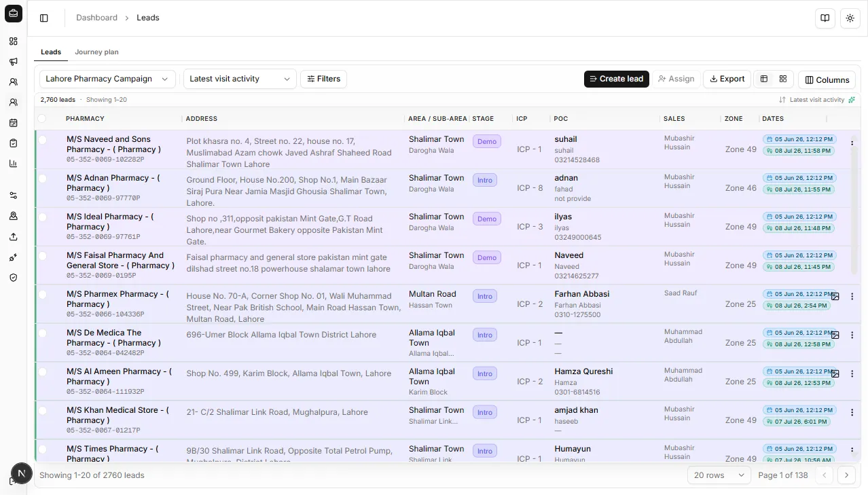Select checkbox for M/S De Medica
Screen dimensions: 868x495
click(x=43, y=333)
